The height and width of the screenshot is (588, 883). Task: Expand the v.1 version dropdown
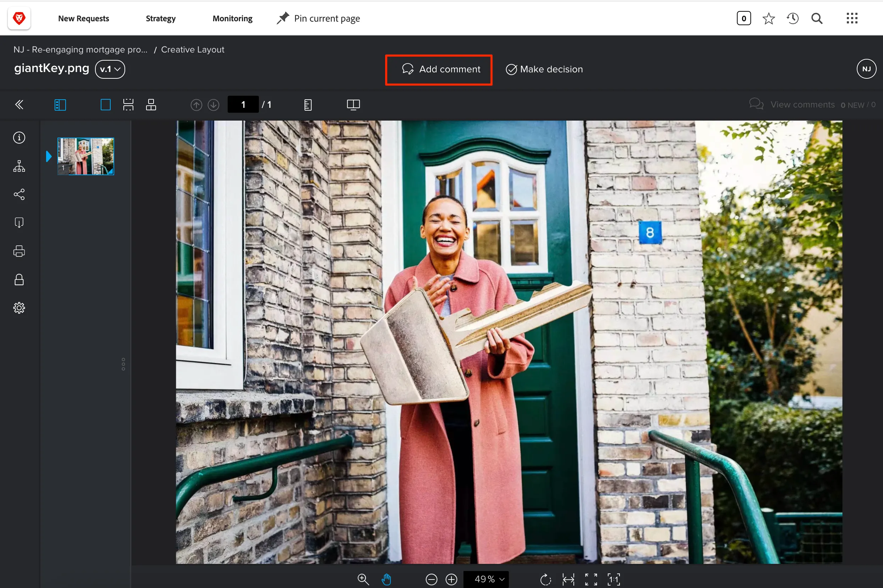110,69
